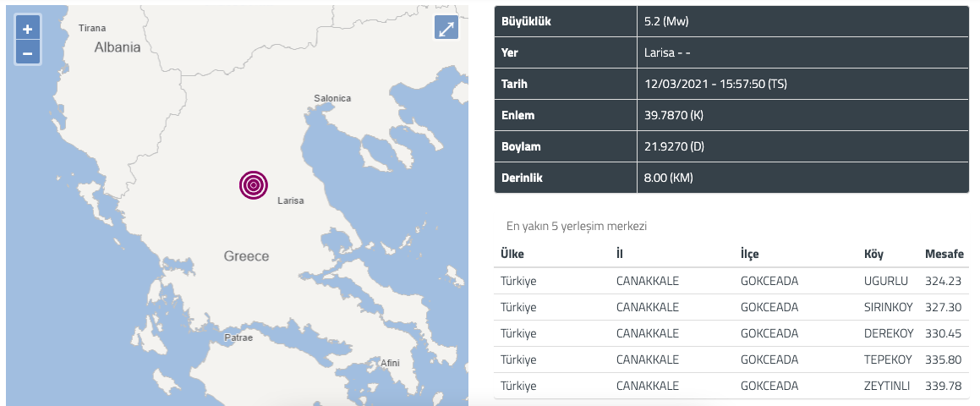Click the Greece country label on map
The height and width of the screenshot is (406, 980).
pos(246,255)
